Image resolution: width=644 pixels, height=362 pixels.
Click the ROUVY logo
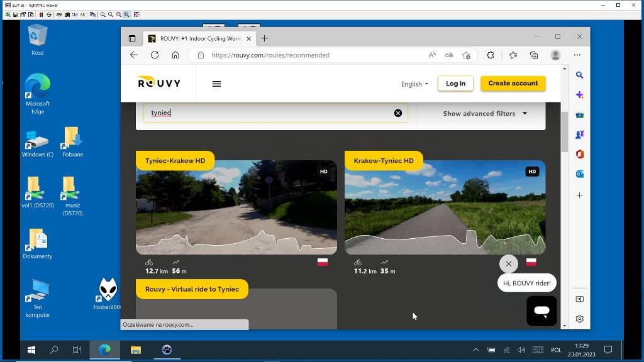point(159,83)
